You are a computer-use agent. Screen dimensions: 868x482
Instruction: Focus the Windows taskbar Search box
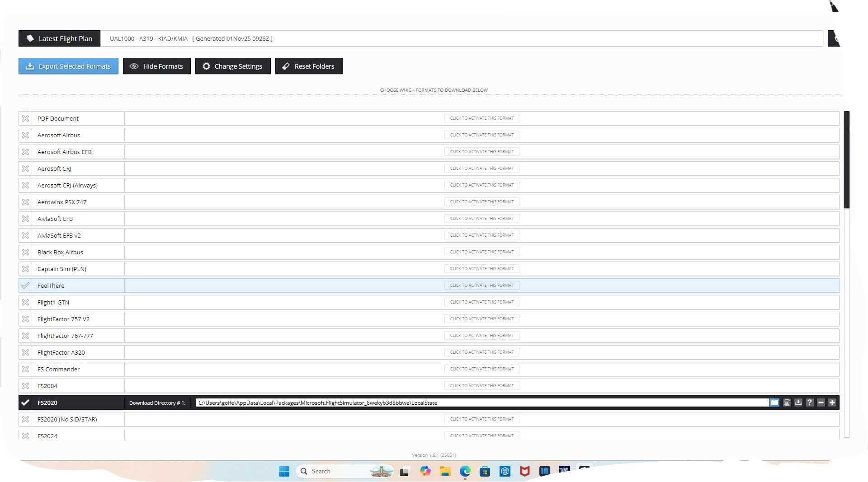[x=344, y=471]
